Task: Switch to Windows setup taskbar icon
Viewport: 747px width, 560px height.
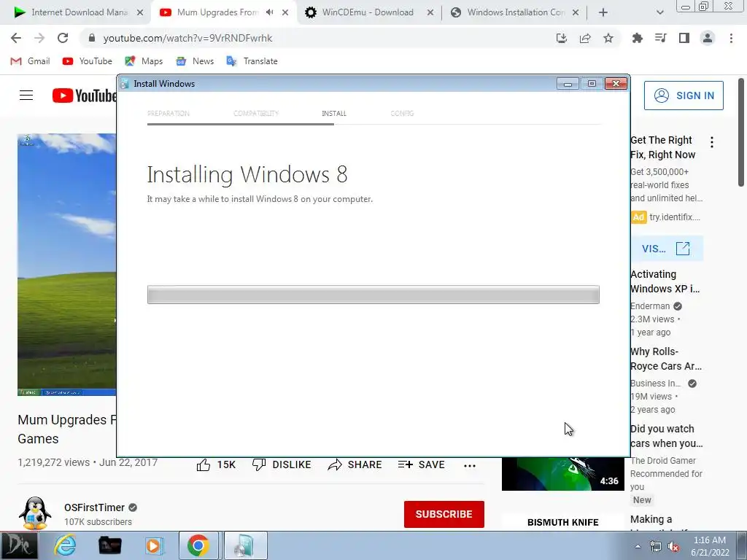Action: pos(245,545)
